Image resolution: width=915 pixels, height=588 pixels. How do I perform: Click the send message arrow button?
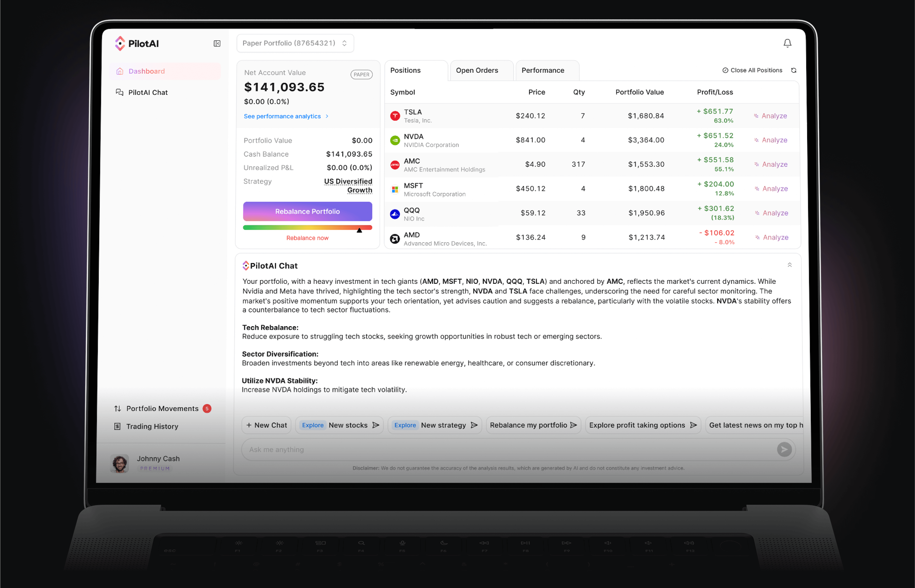point(784,449)
